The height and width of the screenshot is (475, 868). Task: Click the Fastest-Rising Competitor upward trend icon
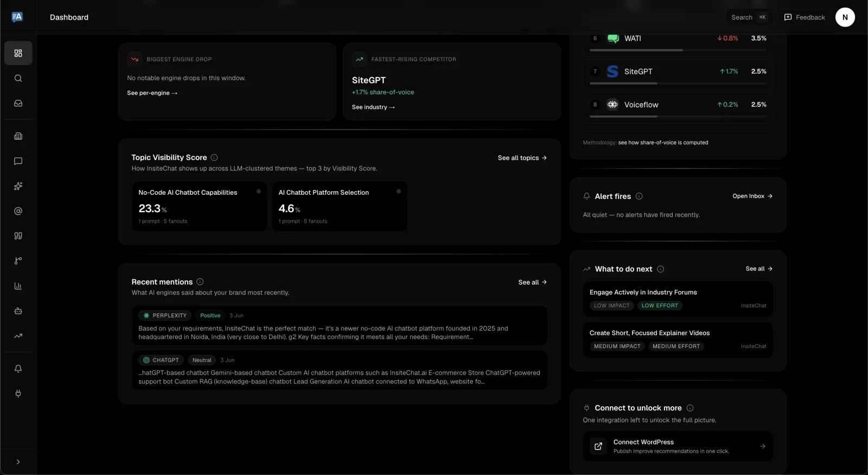click(359, 59)
